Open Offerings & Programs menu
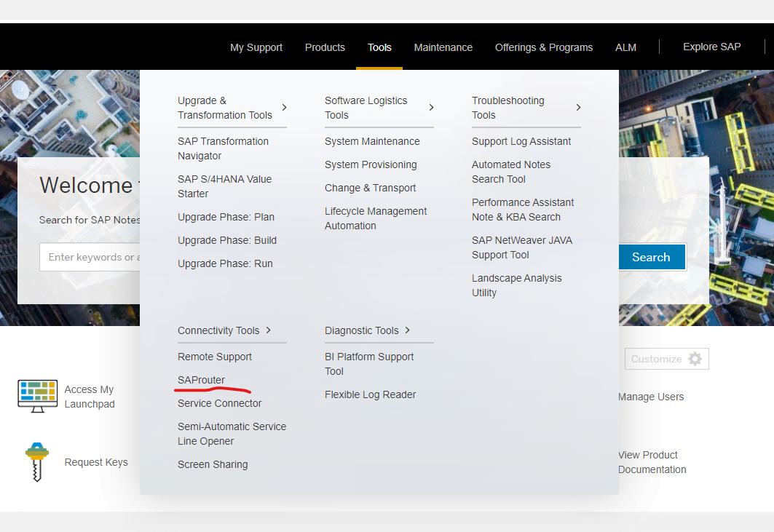Viewport: 774px width, 532px height. pyautogui.click(x=544, y=47)
